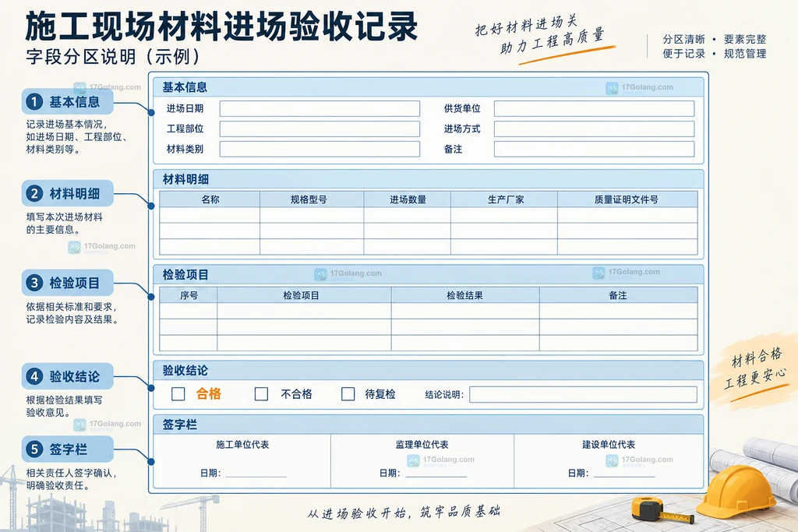798x532 pixels.
Task: Click the 施工单位代表 signature label
Action: [x=242, y=445]
